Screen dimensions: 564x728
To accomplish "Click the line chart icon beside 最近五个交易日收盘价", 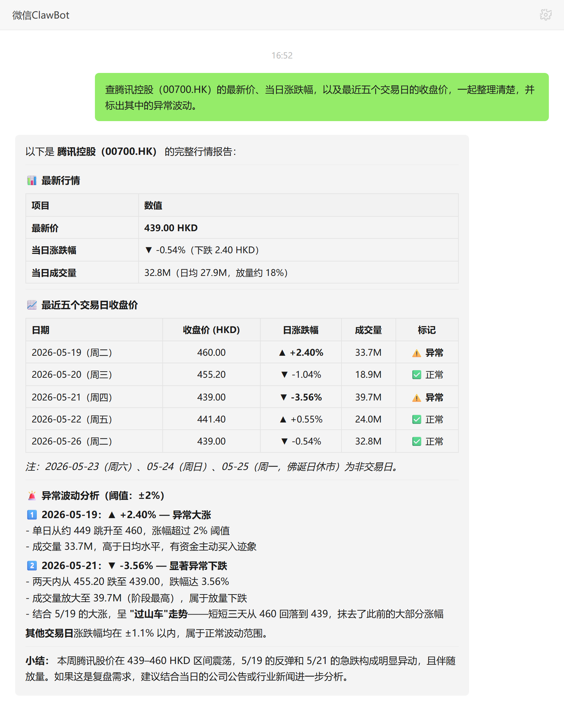I will [x=32, y=305].
